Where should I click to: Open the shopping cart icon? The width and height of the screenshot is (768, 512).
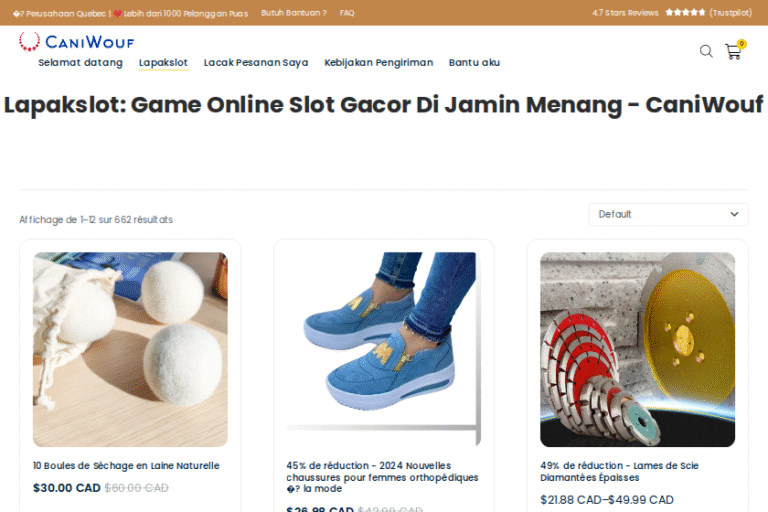(x=733, y=51)
